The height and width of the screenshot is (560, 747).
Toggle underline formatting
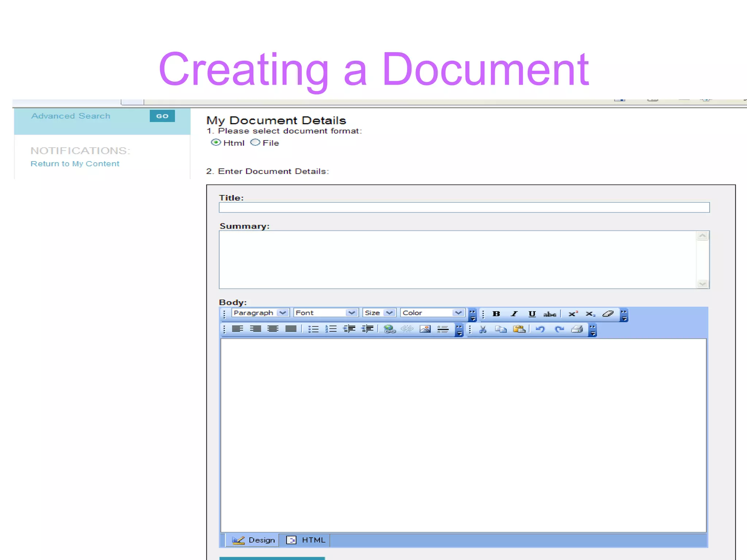point(532,314)
